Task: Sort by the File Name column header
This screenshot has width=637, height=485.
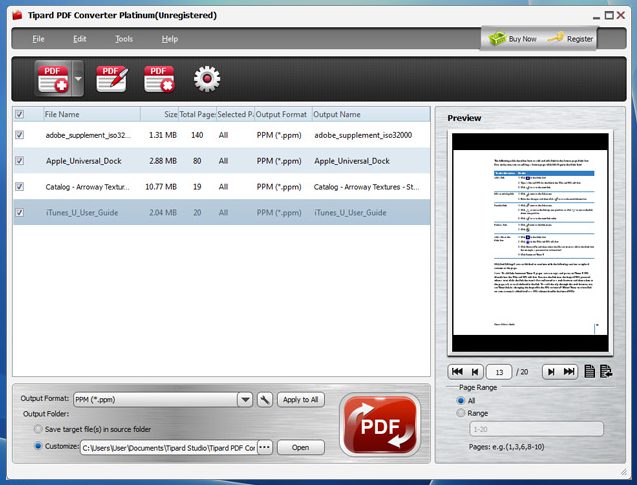Action: 92,115
